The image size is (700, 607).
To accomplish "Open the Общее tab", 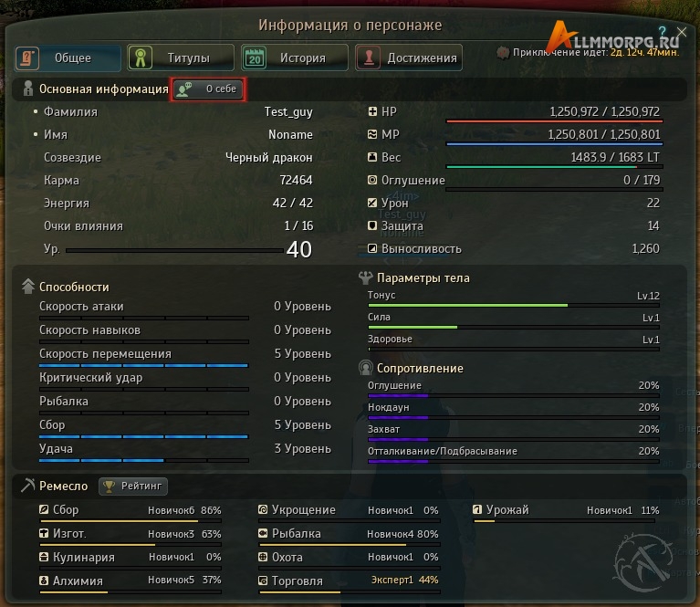I will point(68,58).
